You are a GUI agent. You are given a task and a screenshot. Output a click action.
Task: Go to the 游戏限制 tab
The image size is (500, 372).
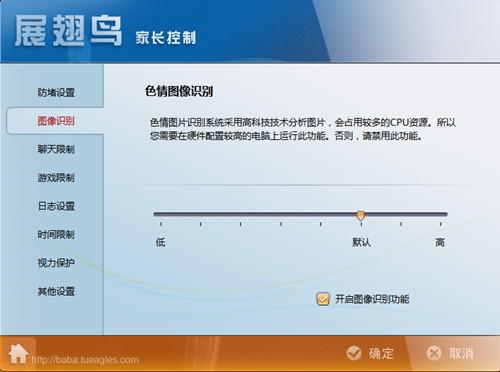click(56, 178)
